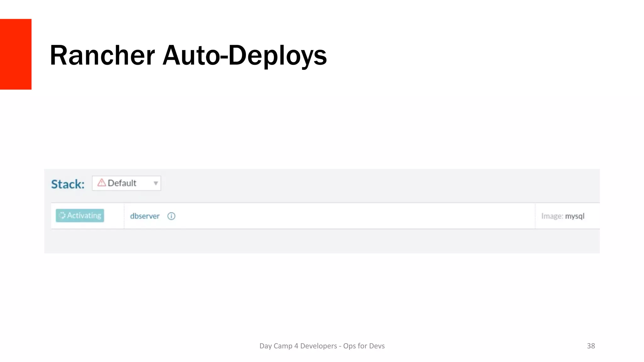Open the Default stack dropdown
Viewport: 644px width, 362px height.
coord(126,183)
